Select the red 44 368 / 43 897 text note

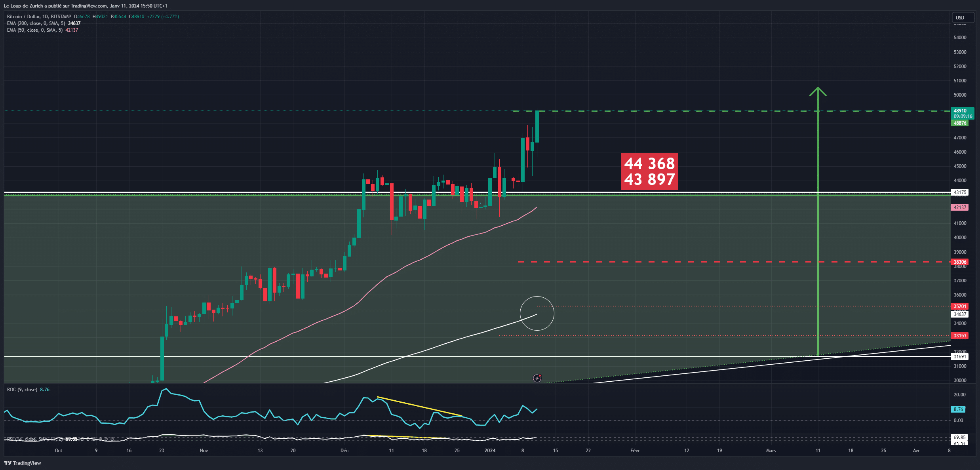pos(649,171)
